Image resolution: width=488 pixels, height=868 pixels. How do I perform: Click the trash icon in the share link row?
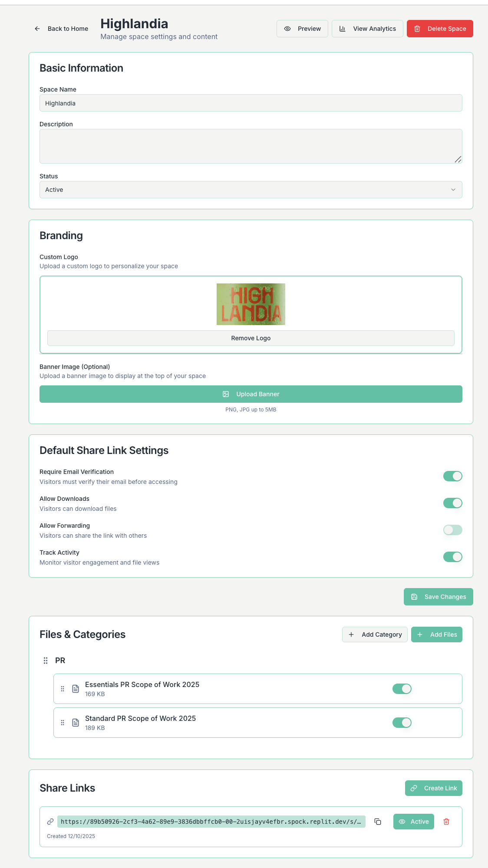tap(446, 822)
